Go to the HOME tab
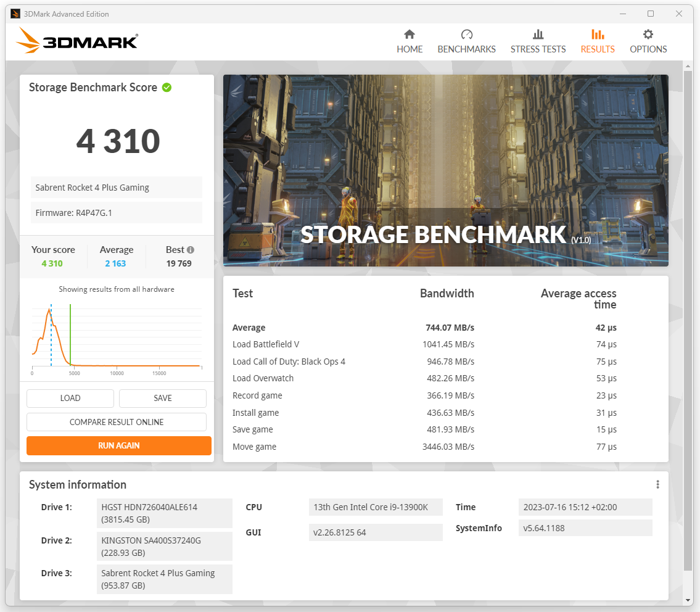The image size is (700, 612). click(410, 41)
